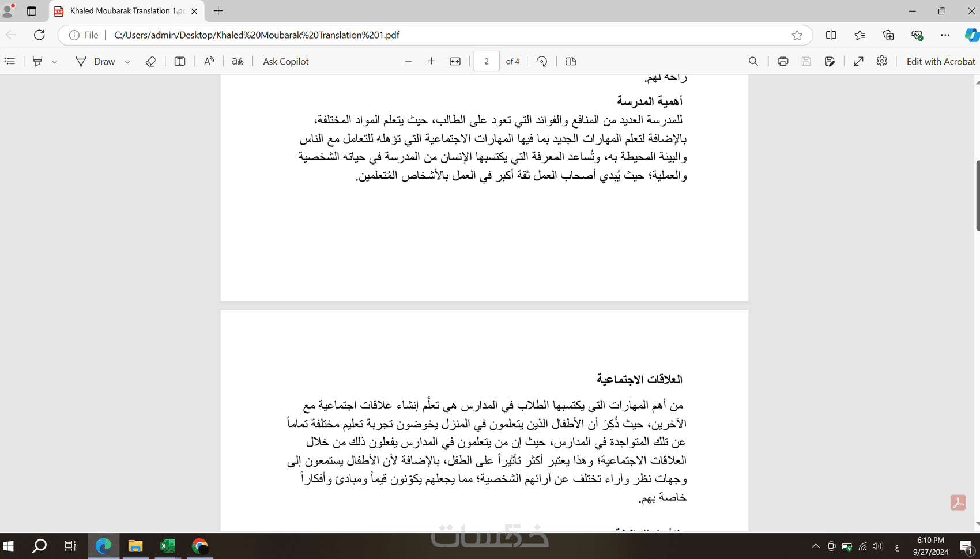Open the notification center

click(x=967, y=546)
